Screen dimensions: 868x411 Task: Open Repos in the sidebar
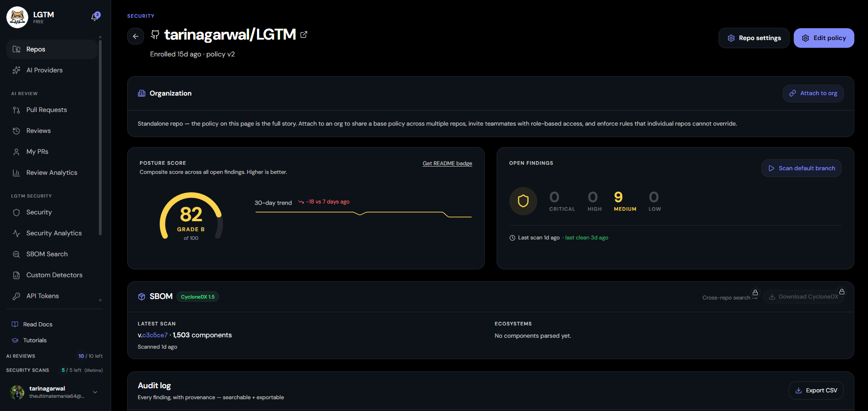[x=52, y=49]
